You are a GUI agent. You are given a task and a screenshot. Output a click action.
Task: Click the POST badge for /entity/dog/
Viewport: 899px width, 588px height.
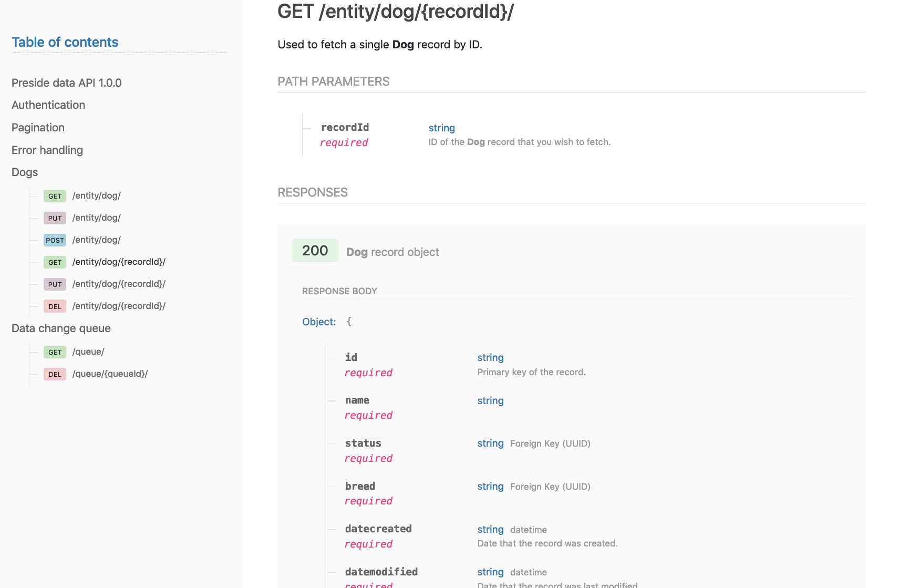click(x=55, y=240)
